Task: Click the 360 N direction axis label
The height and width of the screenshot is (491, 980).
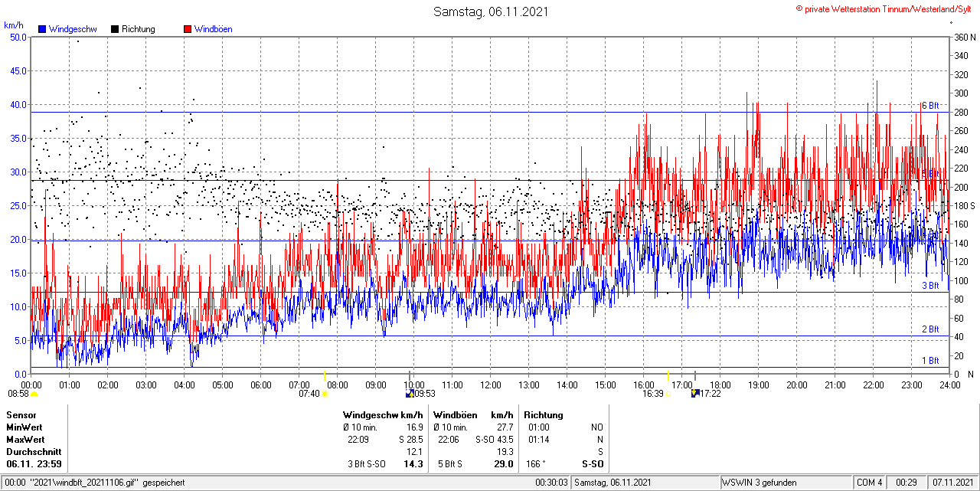Action: (964, 37)
